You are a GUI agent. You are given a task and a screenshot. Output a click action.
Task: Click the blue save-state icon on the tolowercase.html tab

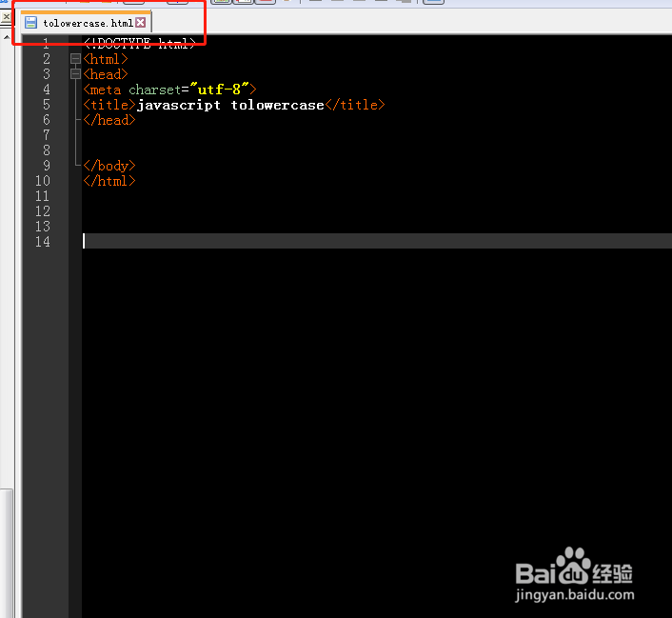coord(30,23)
